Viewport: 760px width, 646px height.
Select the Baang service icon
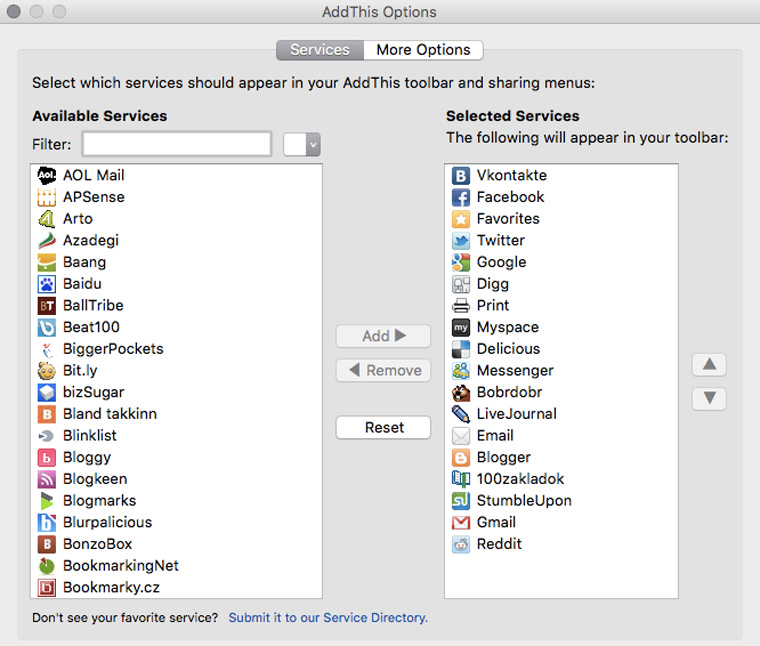tap(47, 262)
